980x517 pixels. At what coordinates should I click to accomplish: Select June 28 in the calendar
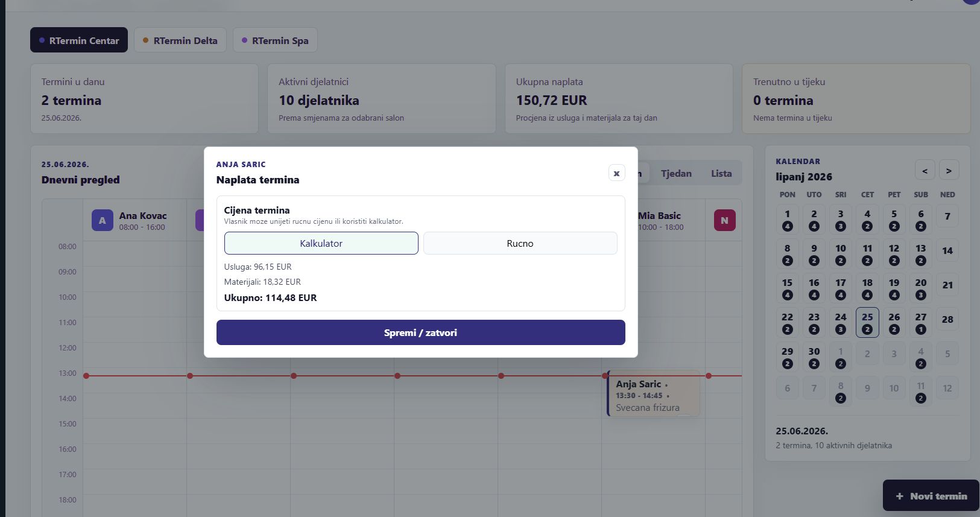pyautogui.click(x=947, y=320)
